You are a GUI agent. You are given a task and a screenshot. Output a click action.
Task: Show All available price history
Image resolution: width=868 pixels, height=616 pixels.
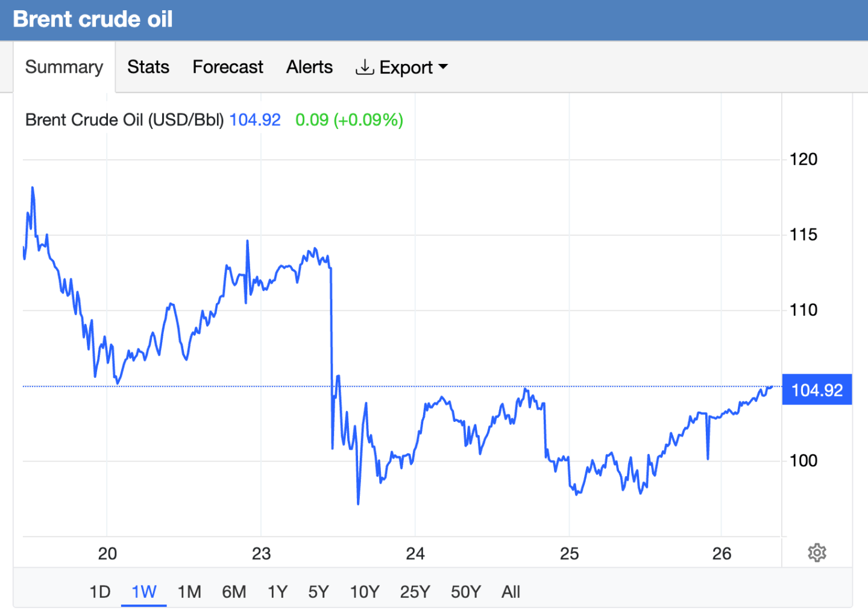[511, 592]
